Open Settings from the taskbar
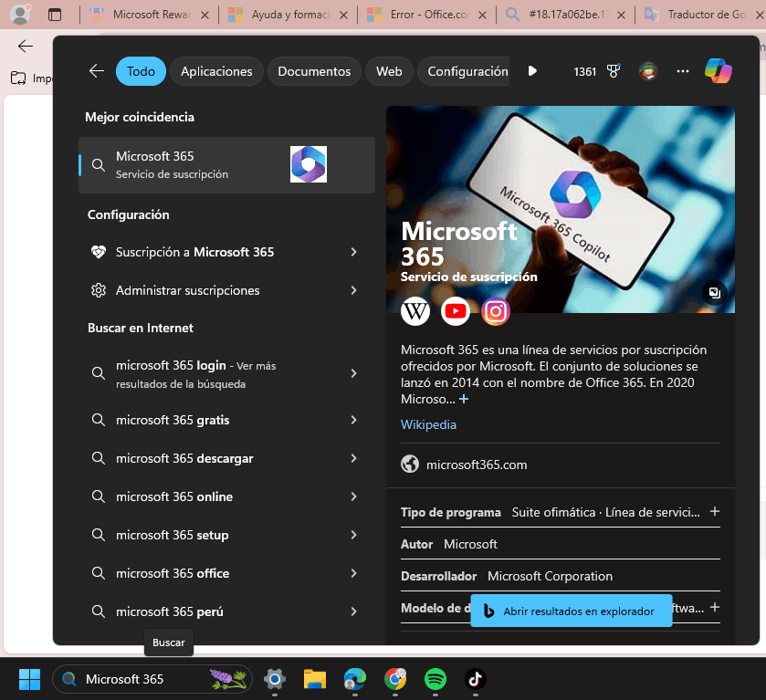 coord(275,679)
